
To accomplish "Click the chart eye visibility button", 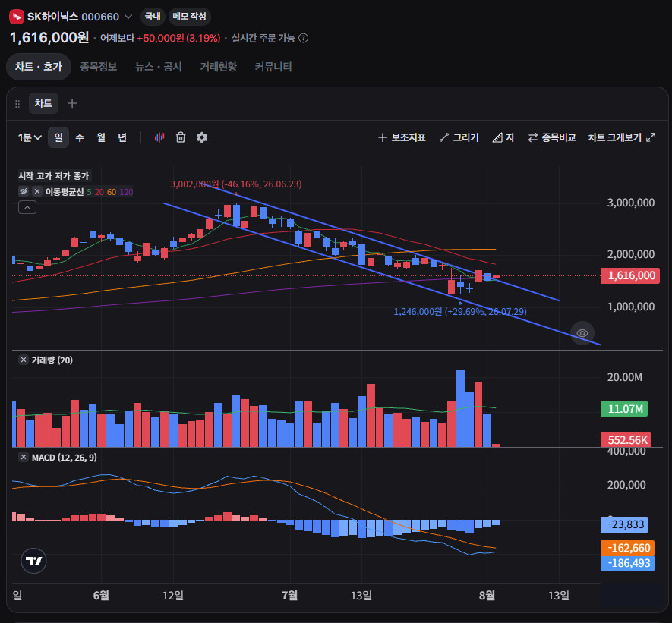I will coord(582,333).
